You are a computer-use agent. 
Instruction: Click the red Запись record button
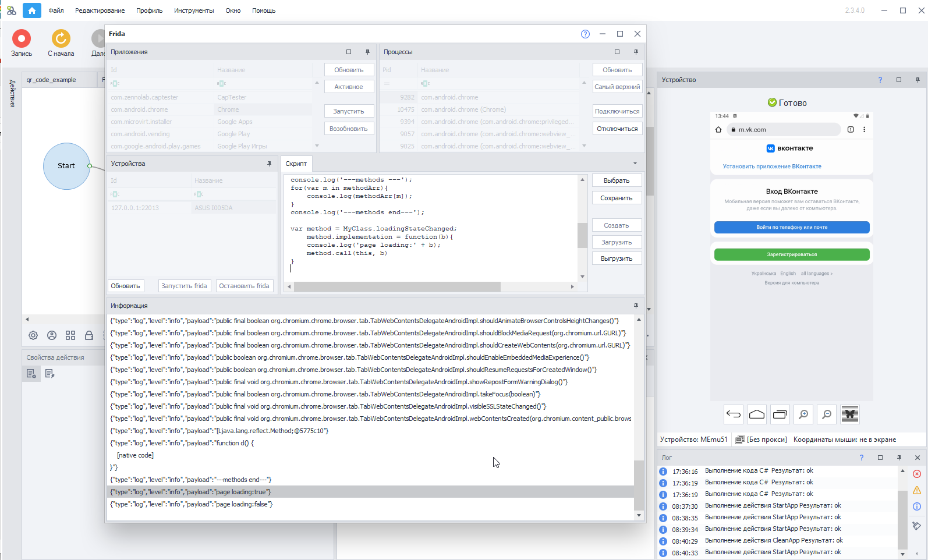[x=22, y=39]
